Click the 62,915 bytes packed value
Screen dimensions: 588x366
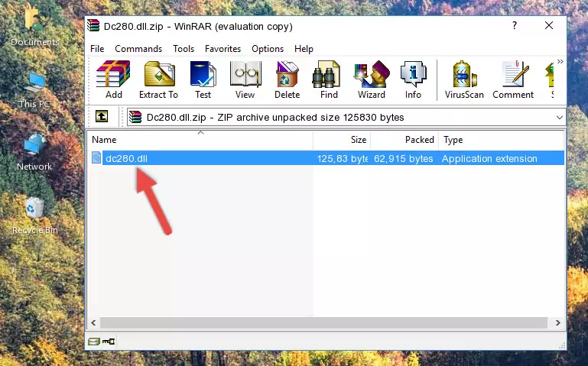point(403,158)
